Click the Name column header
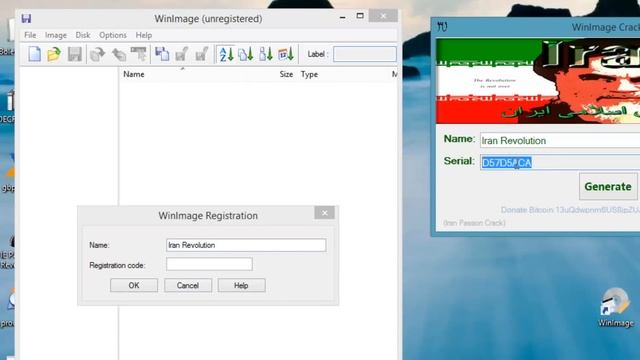The image size is (640, 360). coord(134,74)
